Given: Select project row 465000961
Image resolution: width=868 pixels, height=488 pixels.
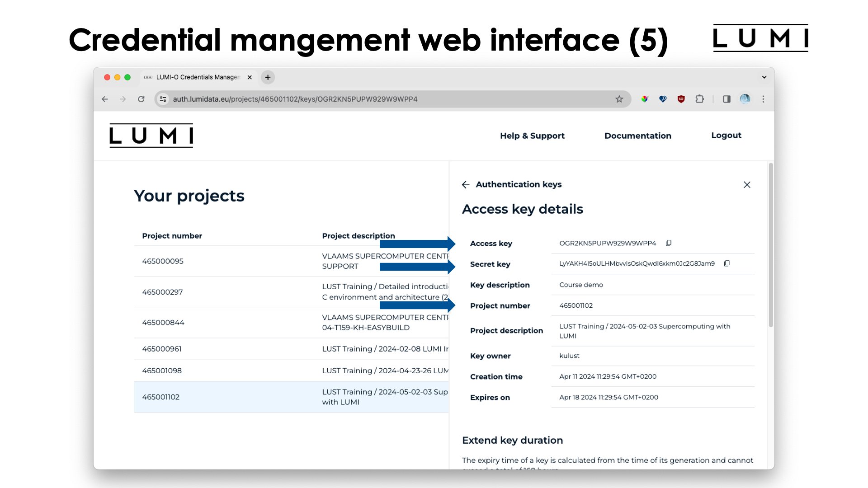Looking at the screenshot, I should (x=291, y=349).
